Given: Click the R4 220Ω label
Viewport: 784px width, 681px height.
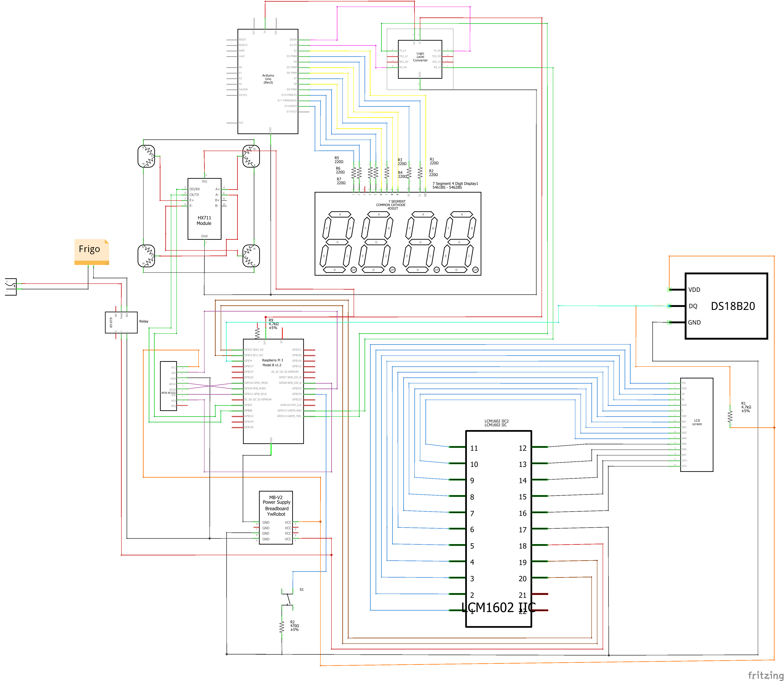Looking at the screenshot, I should [x=402, y=174].
